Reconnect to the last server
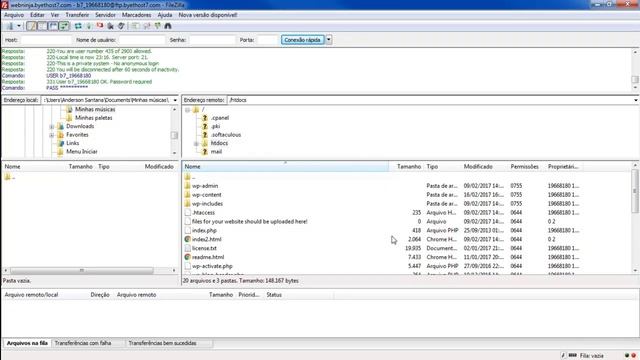This screenshot has width=640, height=360. [x=121, y=26]
